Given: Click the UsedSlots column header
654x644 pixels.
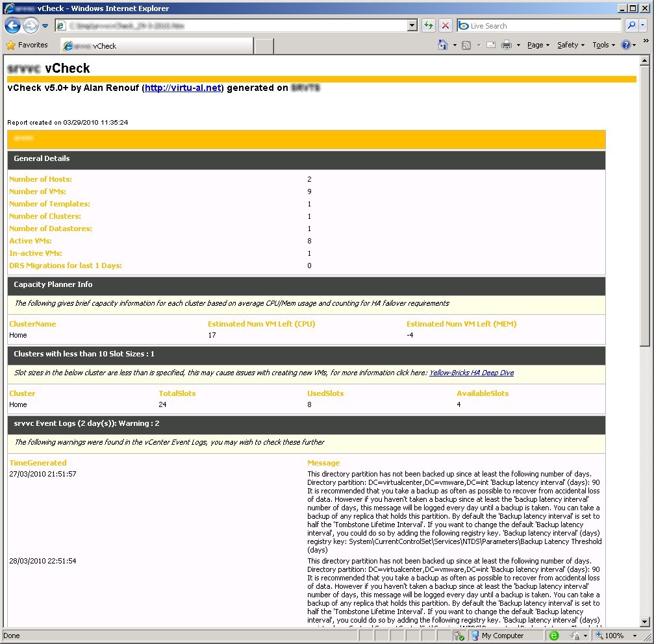Looking at the screenshot, I should point(325,393).
